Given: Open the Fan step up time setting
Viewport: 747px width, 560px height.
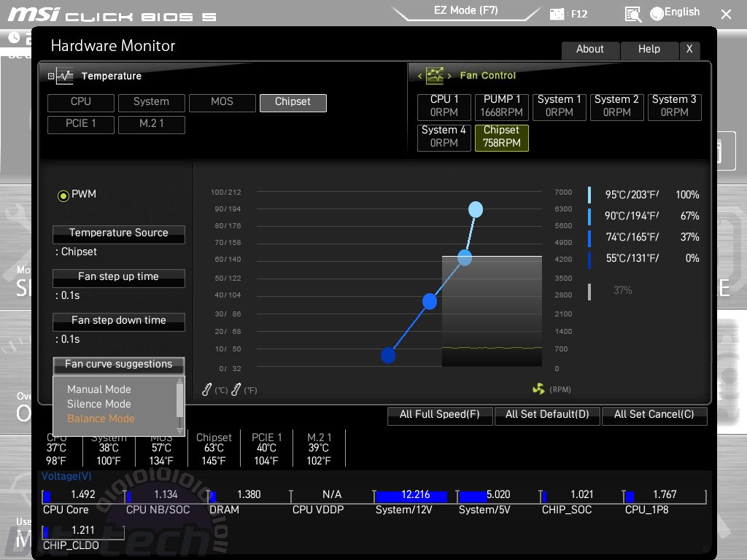Looking at the screenshot, I should [119, 278].
